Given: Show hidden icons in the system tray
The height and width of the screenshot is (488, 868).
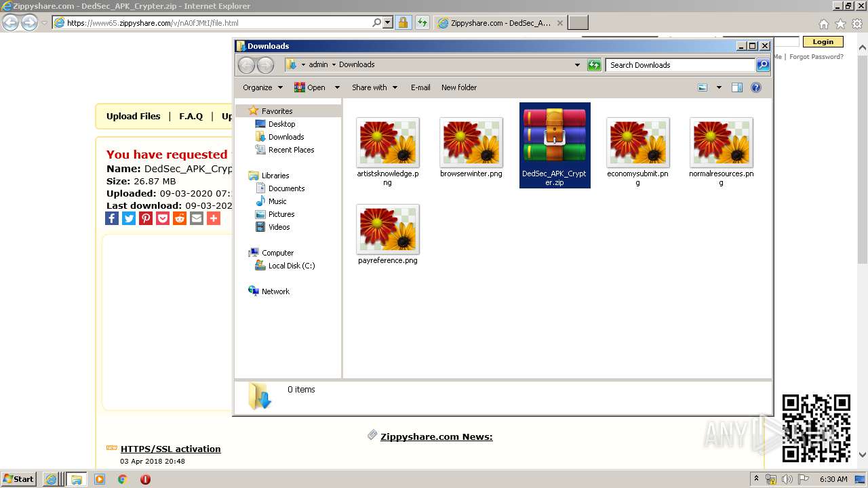Looking at the screenshot, I should (757, 479).
